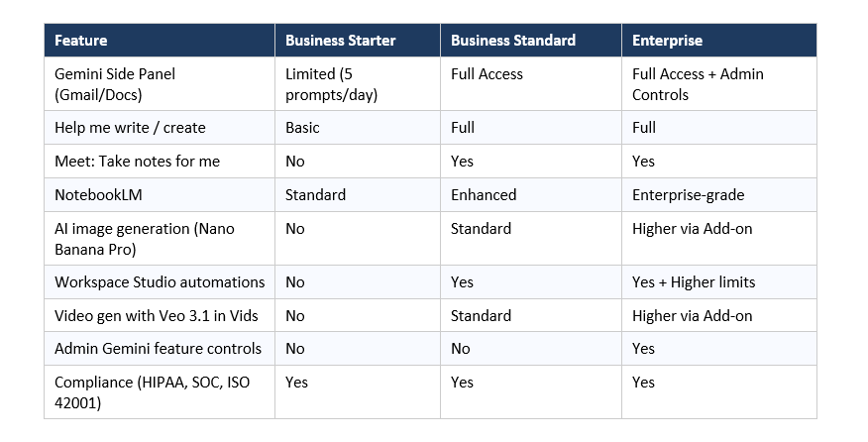Click the Admin Gemini feature controls cell

click(158, 349)
